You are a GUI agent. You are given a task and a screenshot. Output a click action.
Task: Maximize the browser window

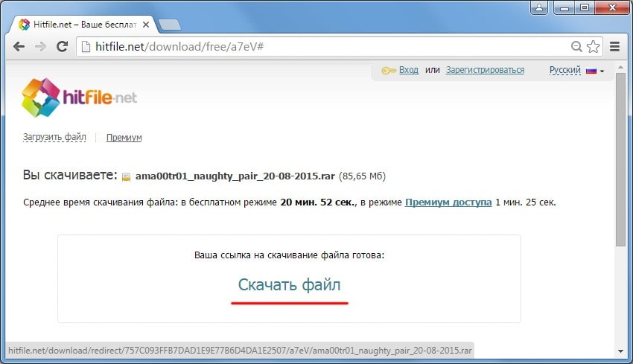(584, 7)
